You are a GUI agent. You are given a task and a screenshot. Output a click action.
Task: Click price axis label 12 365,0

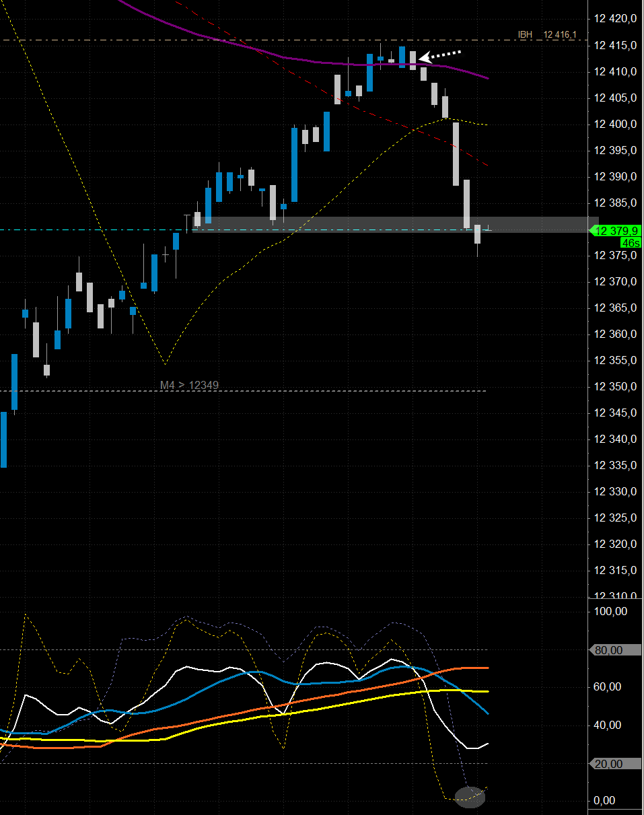tap(615, 308)
